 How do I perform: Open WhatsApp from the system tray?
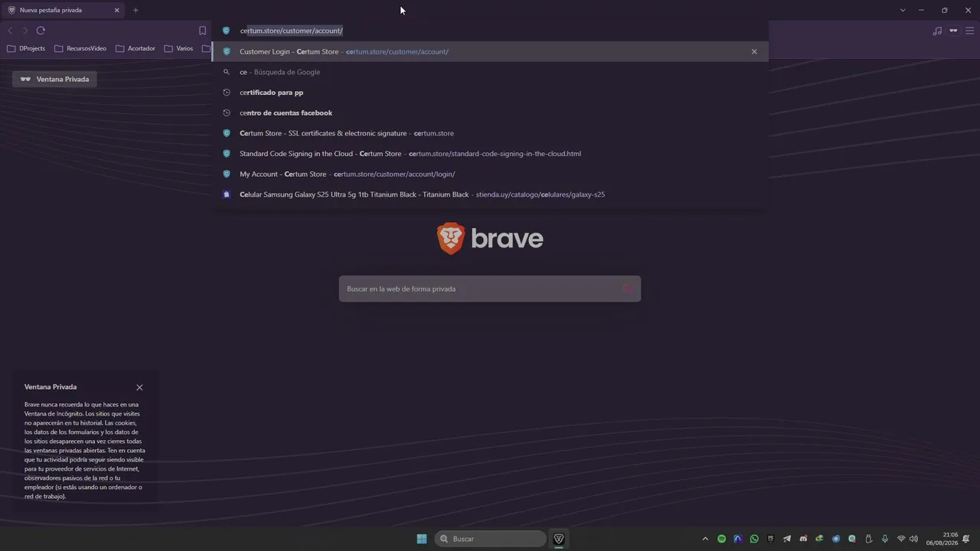754,539
